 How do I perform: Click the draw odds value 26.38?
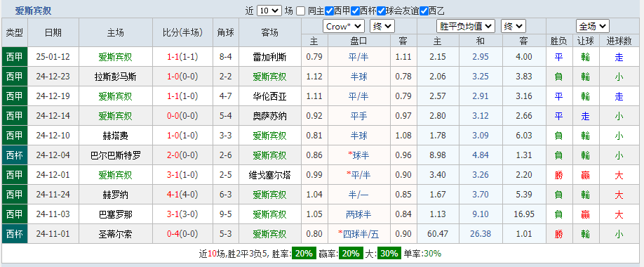click(x=481, y=234)
